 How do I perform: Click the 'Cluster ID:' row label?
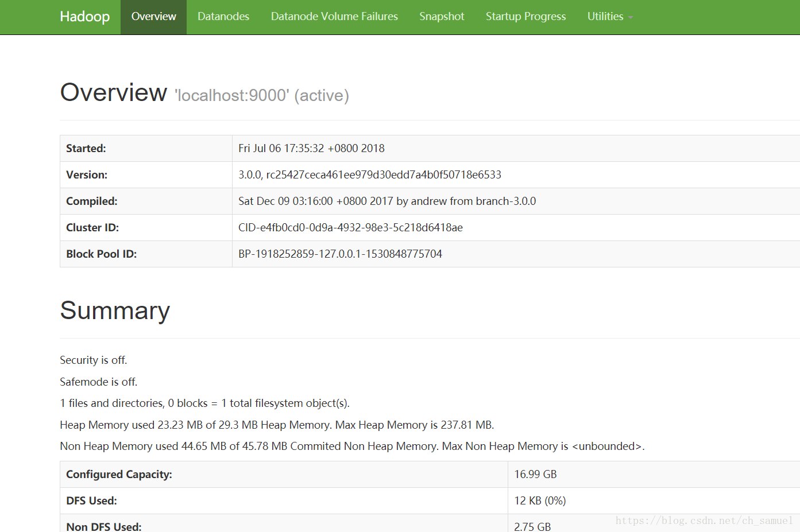(92, 228)
